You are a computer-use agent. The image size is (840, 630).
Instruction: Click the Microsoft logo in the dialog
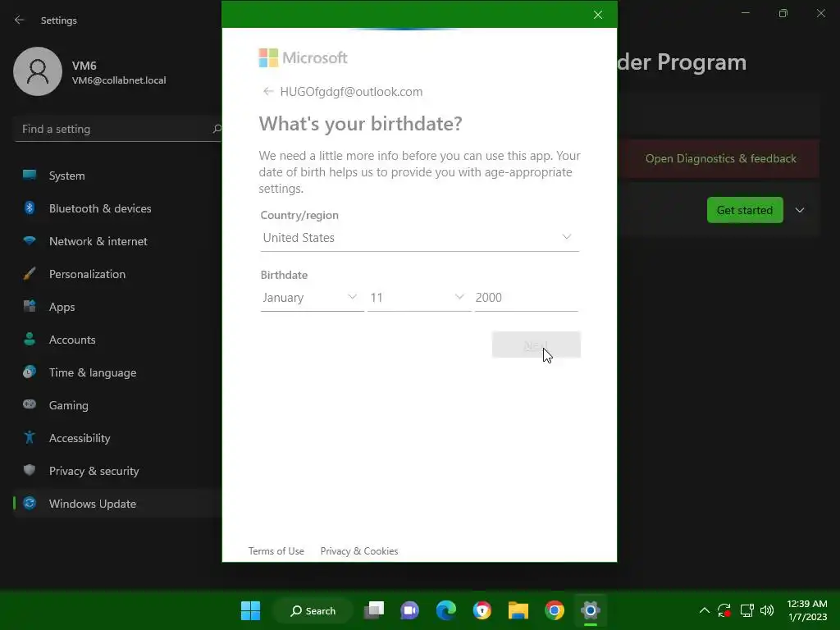click(x=304, y=58)
